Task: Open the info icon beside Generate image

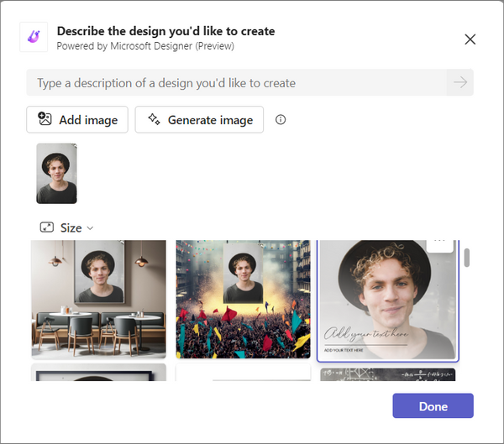Action: [281, 120]
